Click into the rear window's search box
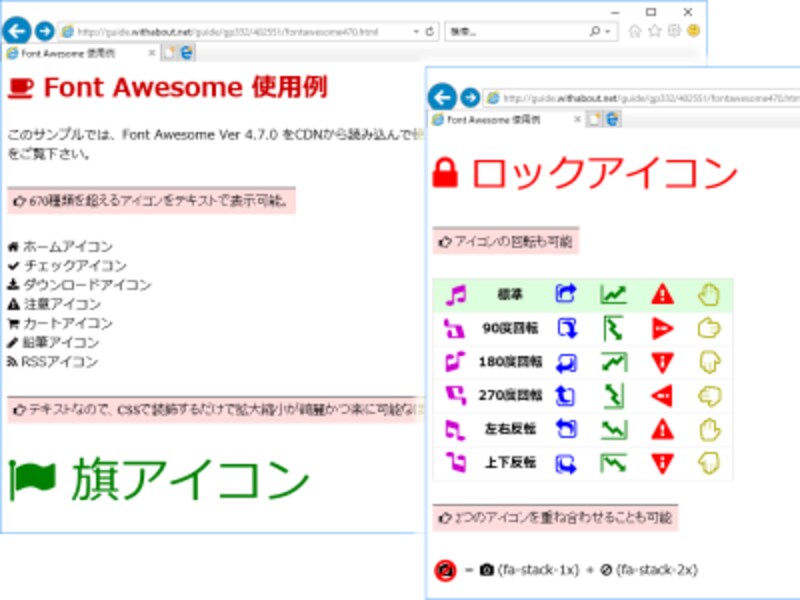 (x=515, y=32)
